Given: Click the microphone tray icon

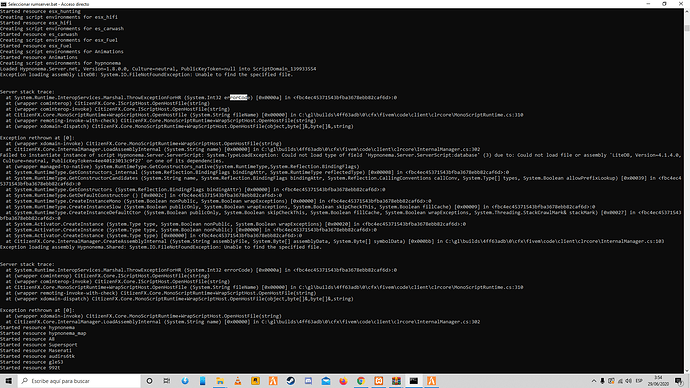Looking at the screenshot, I should [602, 381].
